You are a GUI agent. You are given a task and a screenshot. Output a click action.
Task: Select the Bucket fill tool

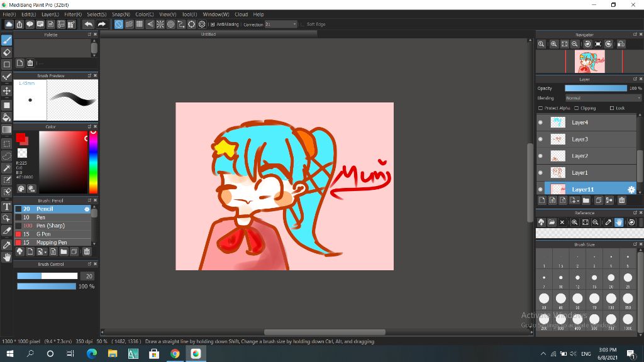pyautogui.click(x=6, y=118)
